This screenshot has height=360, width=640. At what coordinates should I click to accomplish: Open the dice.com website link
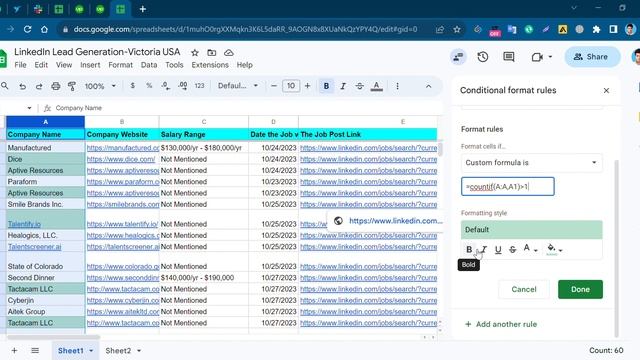(x=121, y=159)
